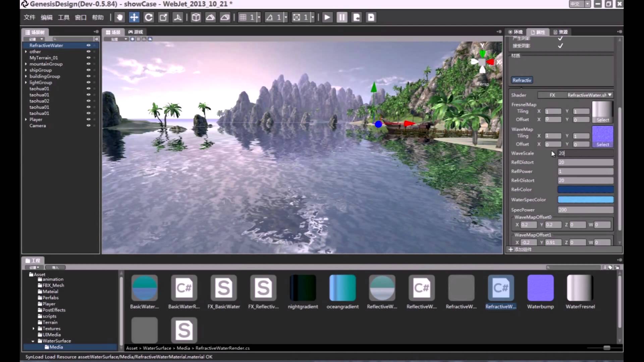Viewport: 644px width, 362px height.
Task: Click the pause button in toolbar
Action: 342,17
